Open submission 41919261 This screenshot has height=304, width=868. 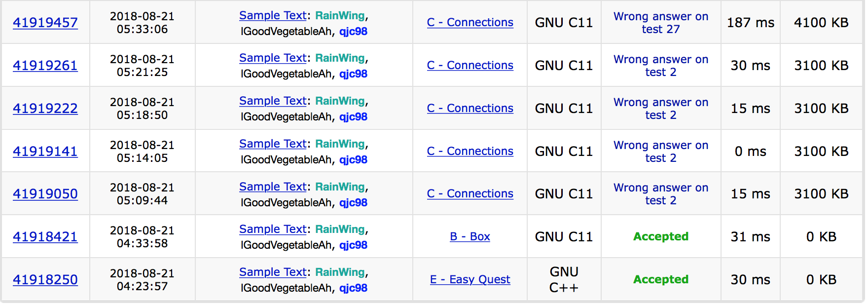(x=45, y=66)
